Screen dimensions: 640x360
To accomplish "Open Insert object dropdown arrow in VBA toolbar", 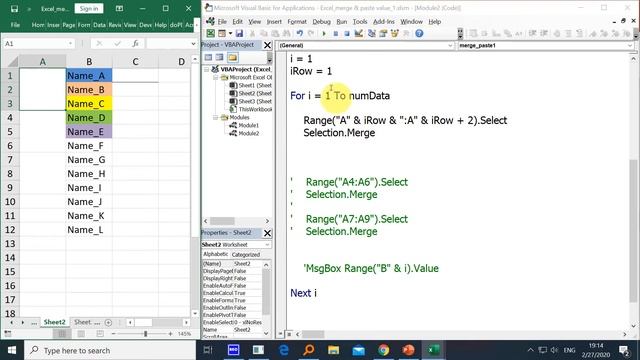I will pos(230,33).
